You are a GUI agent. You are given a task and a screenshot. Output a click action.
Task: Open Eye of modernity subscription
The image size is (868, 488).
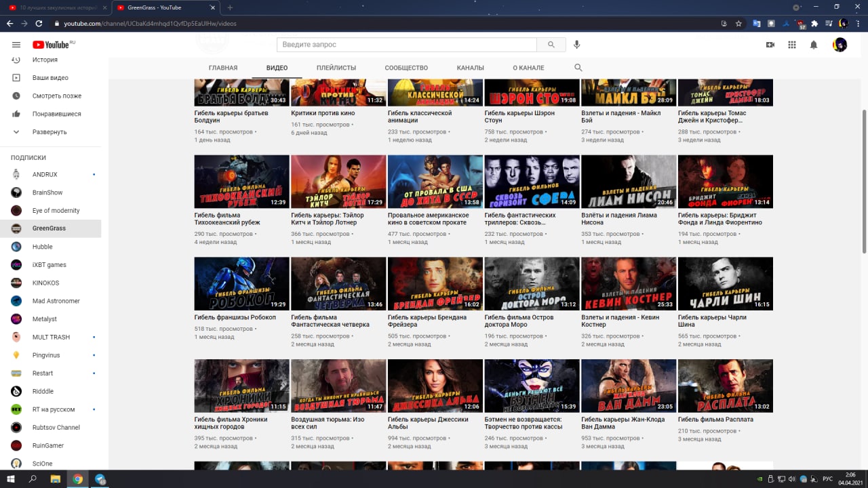coord(54,210)
